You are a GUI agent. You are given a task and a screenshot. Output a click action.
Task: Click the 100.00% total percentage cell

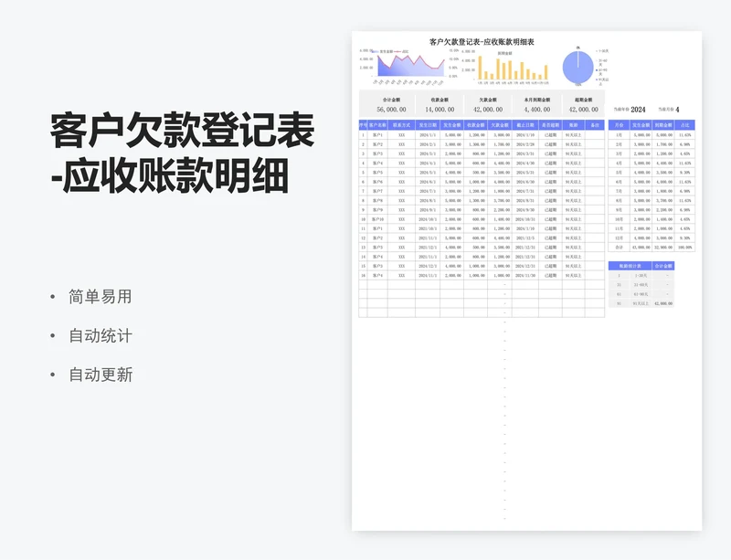tap(684, 248)
